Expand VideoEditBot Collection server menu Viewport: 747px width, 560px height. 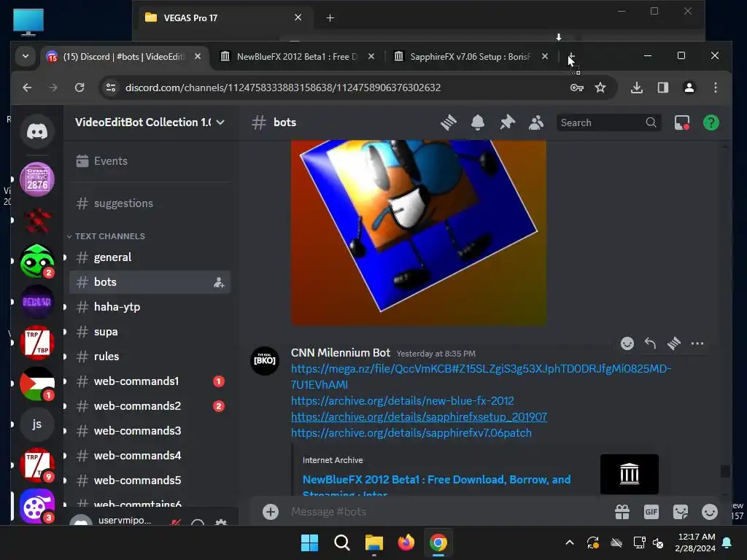coord(150,122)
